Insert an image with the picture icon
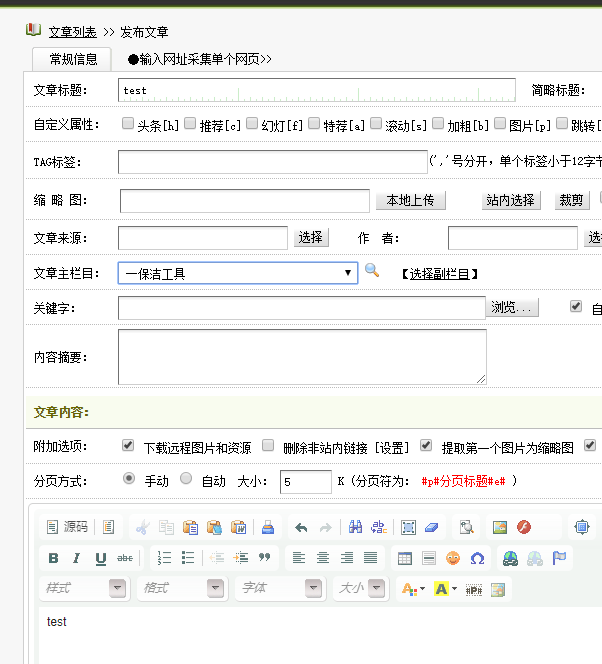602x664 pixels. 500,527
